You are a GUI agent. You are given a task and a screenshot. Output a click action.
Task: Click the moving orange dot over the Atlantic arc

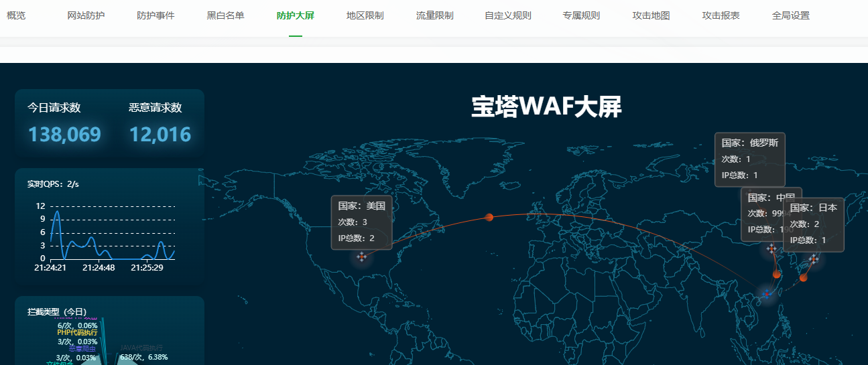pyautogui.click(x=489, y=217)
